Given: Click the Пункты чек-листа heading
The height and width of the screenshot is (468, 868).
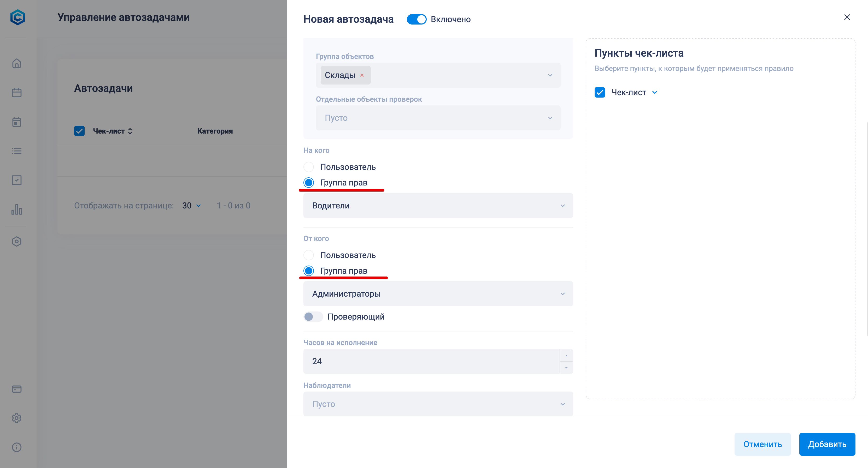Looking at the screenshot, I should (639, 53).
